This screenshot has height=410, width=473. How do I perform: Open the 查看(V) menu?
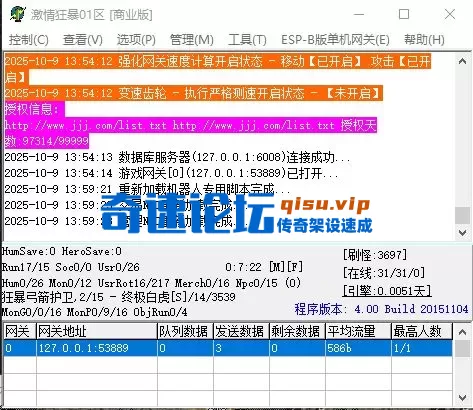pyautogui.click(x=83, y=40)
